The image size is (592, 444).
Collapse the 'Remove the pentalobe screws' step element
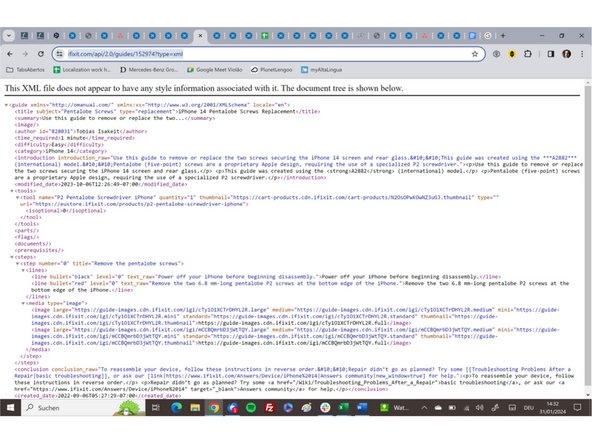tap(17, 264)
